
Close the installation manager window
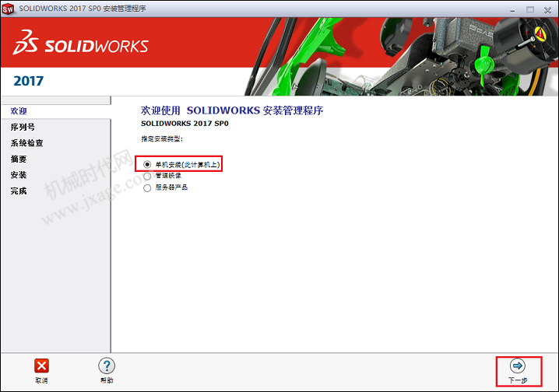(547, 10)
